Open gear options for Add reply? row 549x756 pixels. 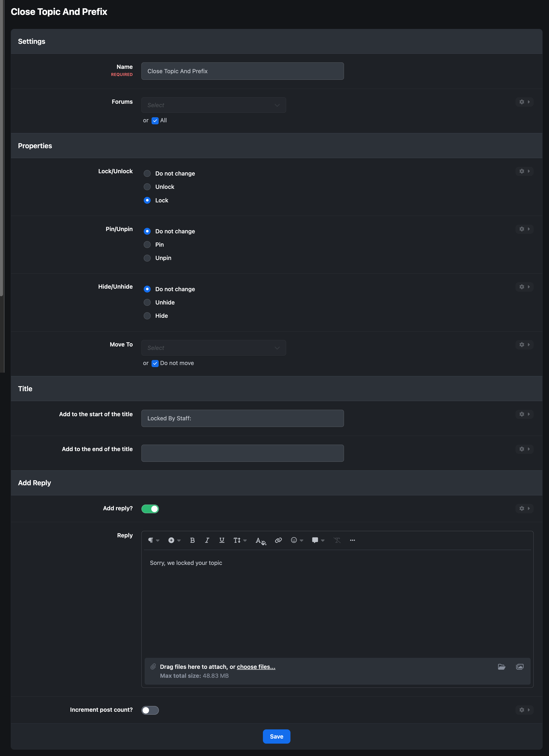click(x=524, y=509)
